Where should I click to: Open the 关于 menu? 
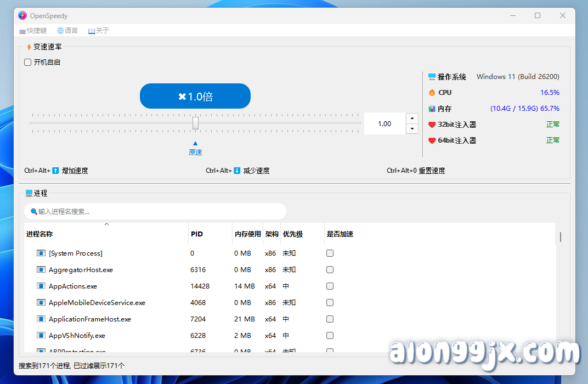tap(98, 31)
